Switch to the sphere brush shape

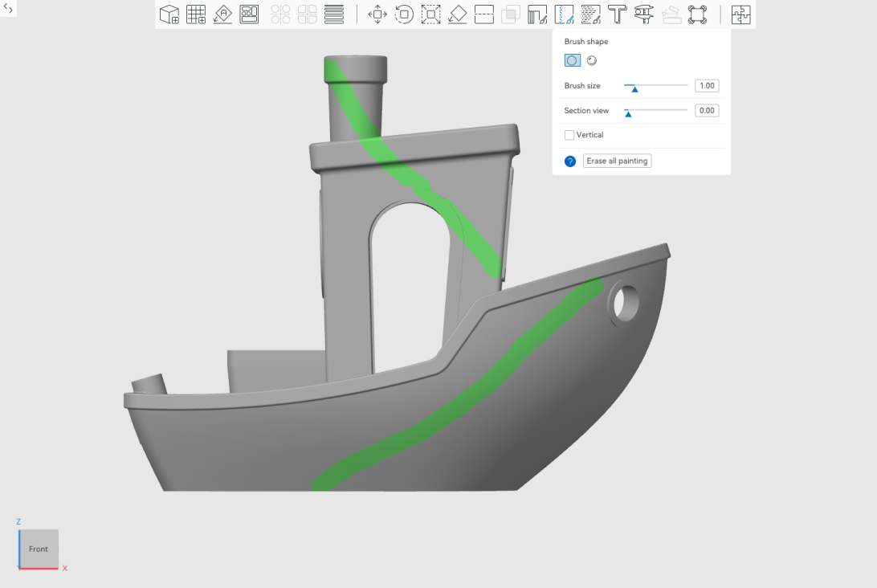tap(591, 60)
